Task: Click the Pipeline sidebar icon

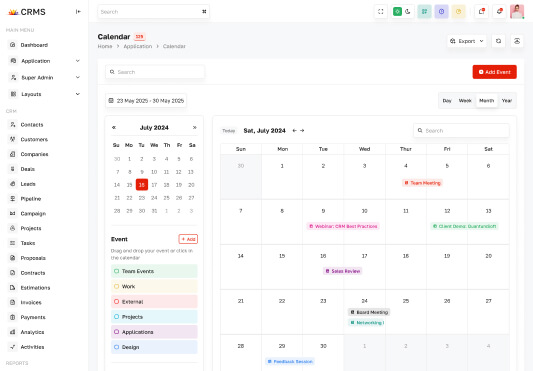Action: (13, 199)
